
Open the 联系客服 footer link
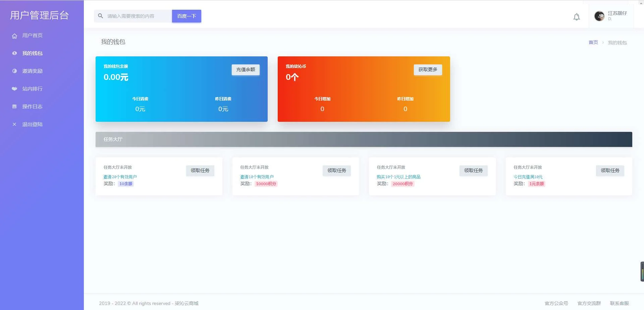point(619,303)
